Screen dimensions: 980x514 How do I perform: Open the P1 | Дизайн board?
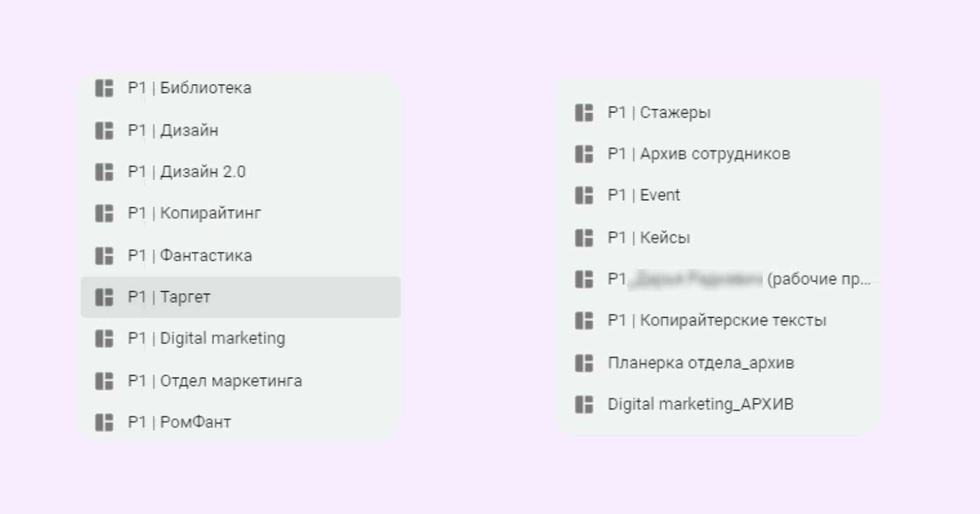tap(241, 130)
